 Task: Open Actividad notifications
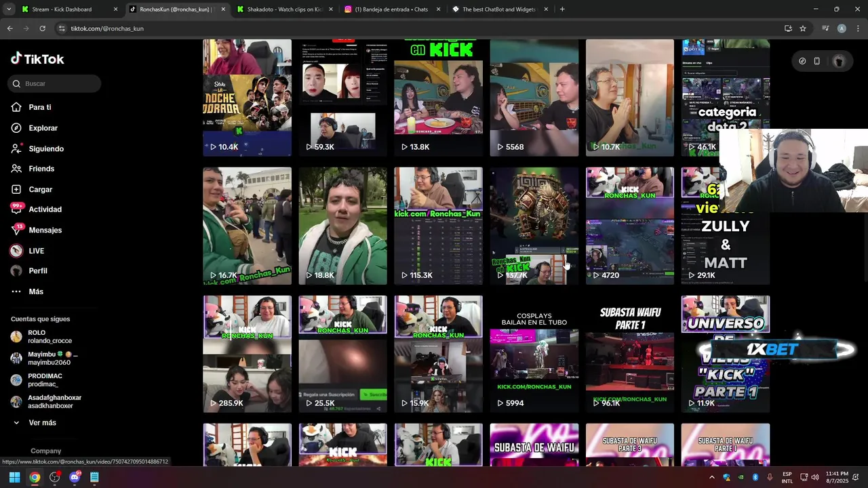pos(37,209)
